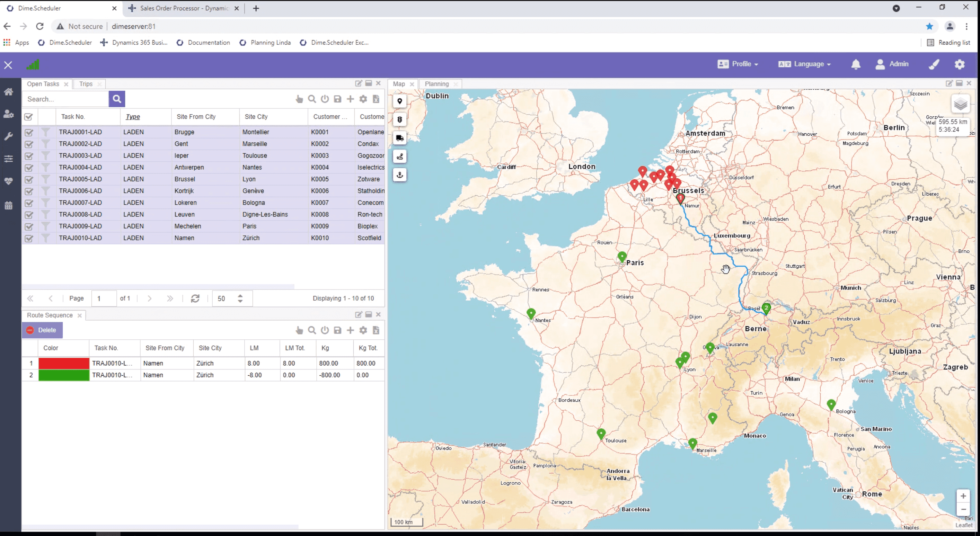Adjust the page size stepper showing 50
The width and height of the screenshot is (980, 536).
tap(240, 298)
